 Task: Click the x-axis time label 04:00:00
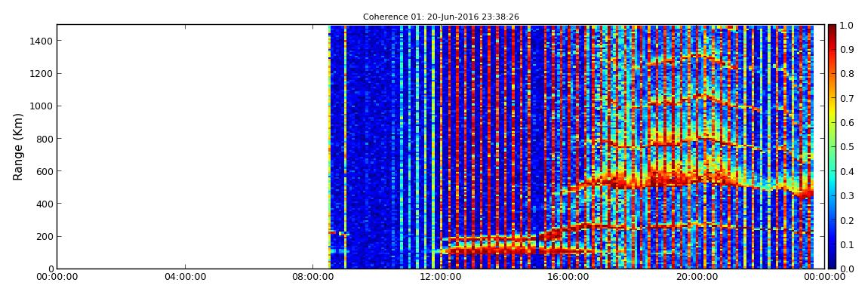[x=184, y=277]
